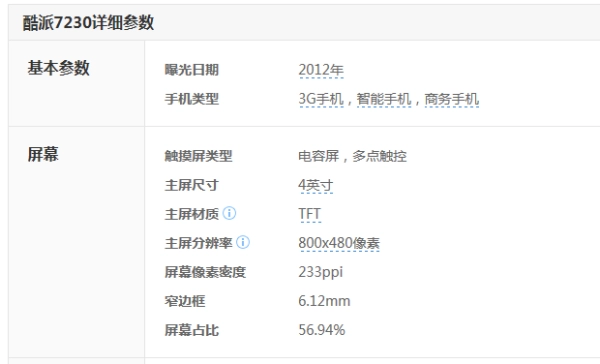Select the 主屏尺寸 label
This screenshot has width=600, height=364.
192,185
